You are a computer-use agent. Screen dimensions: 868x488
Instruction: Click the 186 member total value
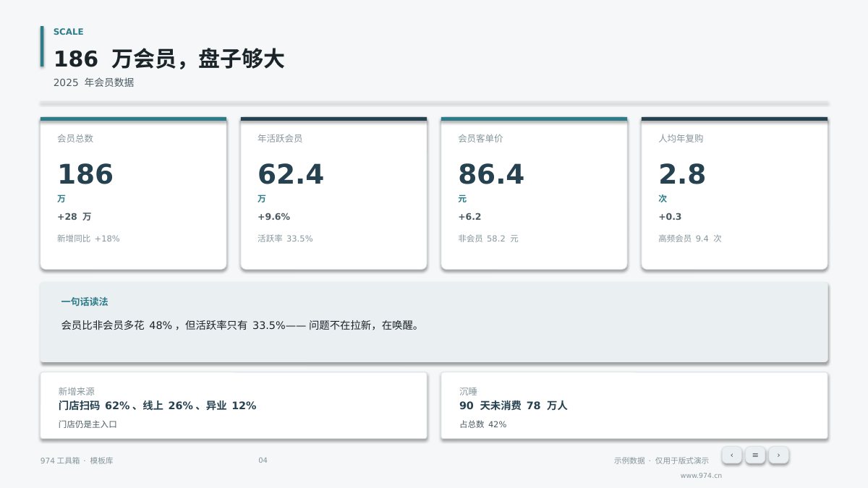[85, 174]
